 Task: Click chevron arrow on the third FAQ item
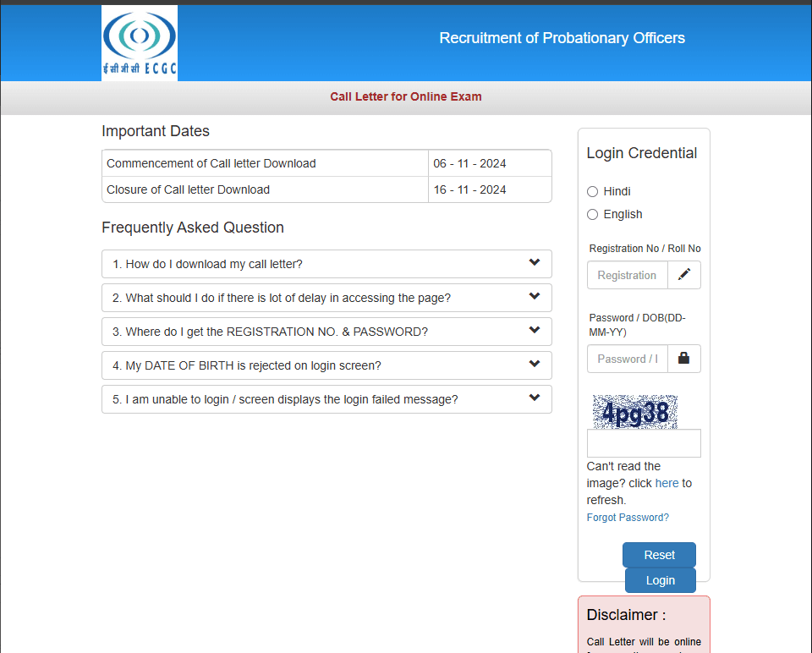(x=535, y=331)
